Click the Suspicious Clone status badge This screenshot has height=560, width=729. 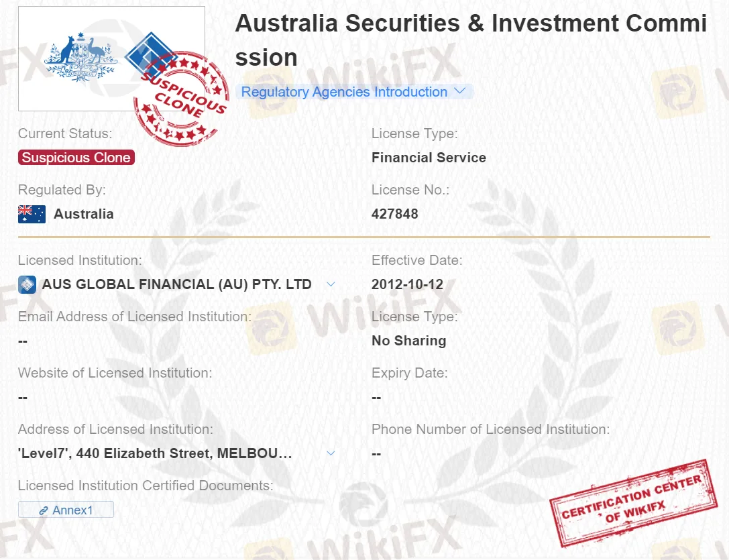(x=76, y=158)
